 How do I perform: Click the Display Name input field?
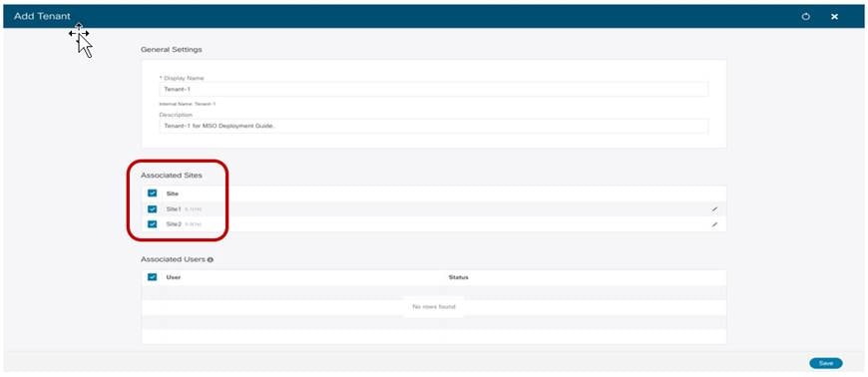(433, 89)
